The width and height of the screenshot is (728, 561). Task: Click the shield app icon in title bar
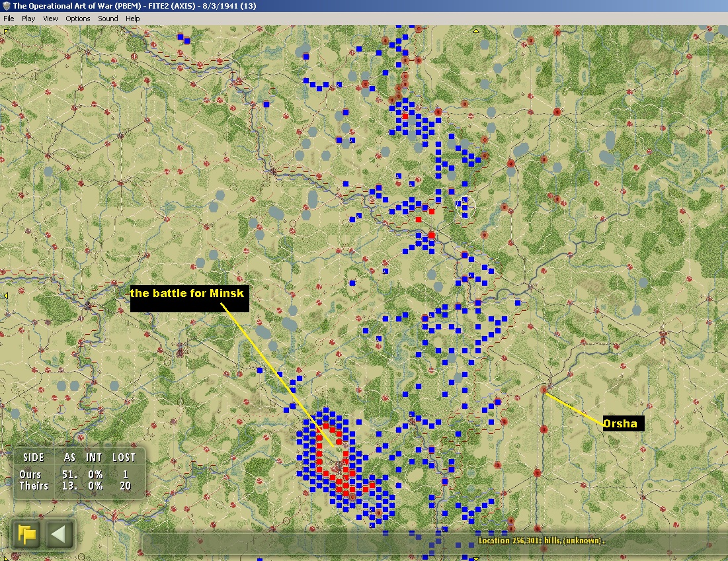[6, 6]
